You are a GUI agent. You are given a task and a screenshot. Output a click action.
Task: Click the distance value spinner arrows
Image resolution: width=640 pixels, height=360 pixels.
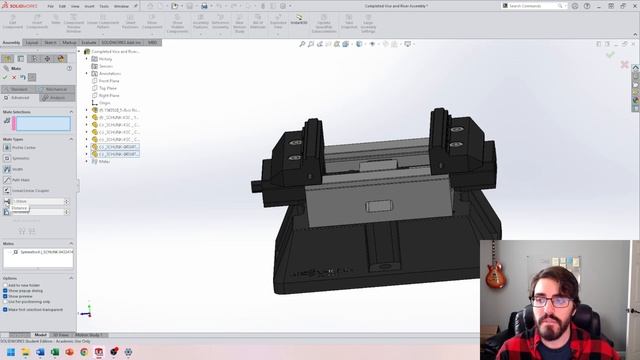point(67,202)
